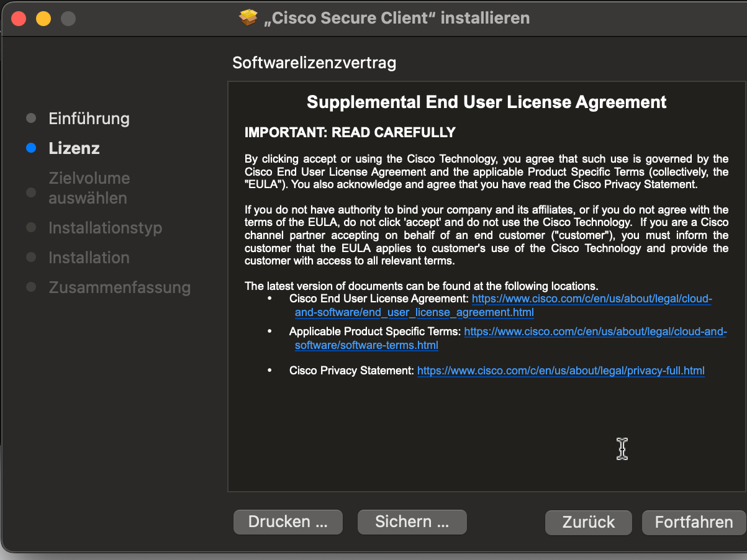Click the IMPORTANT: READ CAREFULLY heading

coord(350,132)
